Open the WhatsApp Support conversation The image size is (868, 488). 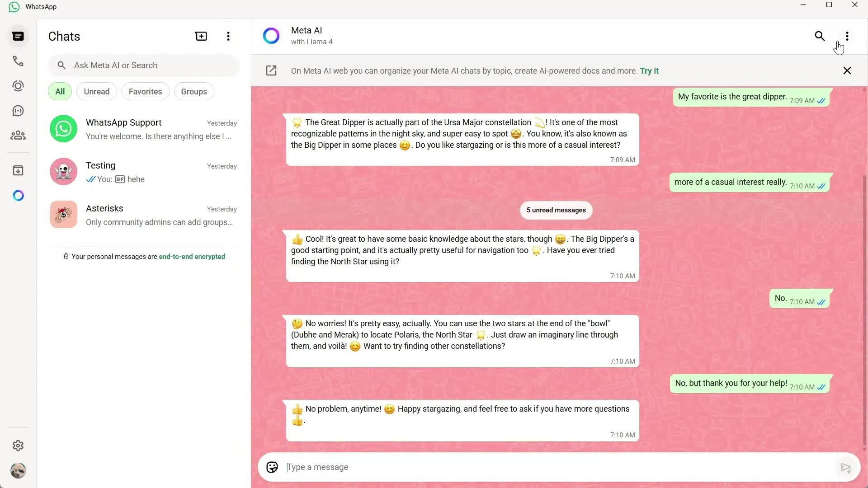(143, 128)
